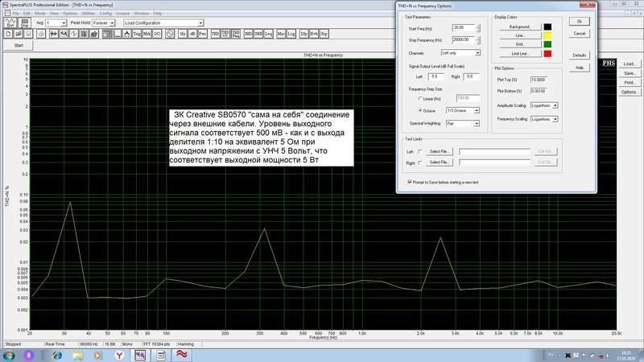Open the Load Configuration dropdown
Image resolution: width=644 pixels, height=362 pixels.
click(163, 23)
